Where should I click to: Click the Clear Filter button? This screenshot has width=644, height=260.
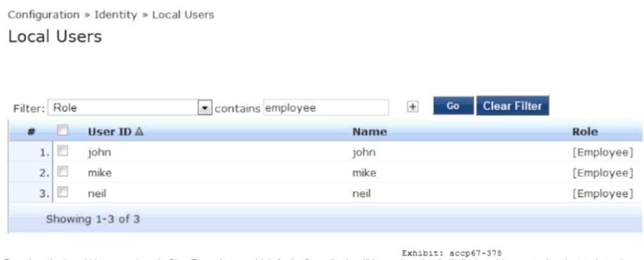[512, 106]
